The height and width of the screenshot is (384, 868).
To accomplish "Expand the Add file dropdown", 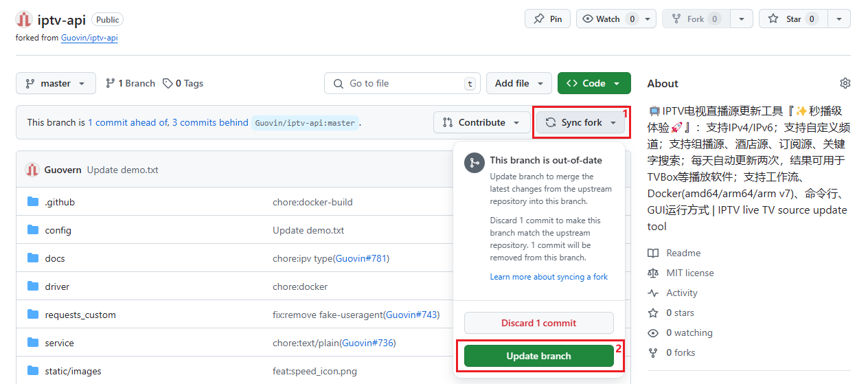I will coord(519,83).
